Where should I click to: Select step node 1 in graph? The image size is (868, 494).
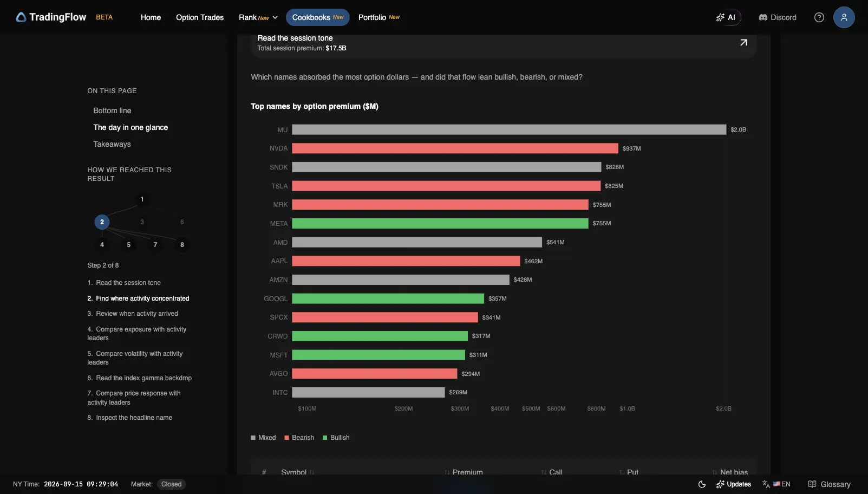[x=142, y=199]
